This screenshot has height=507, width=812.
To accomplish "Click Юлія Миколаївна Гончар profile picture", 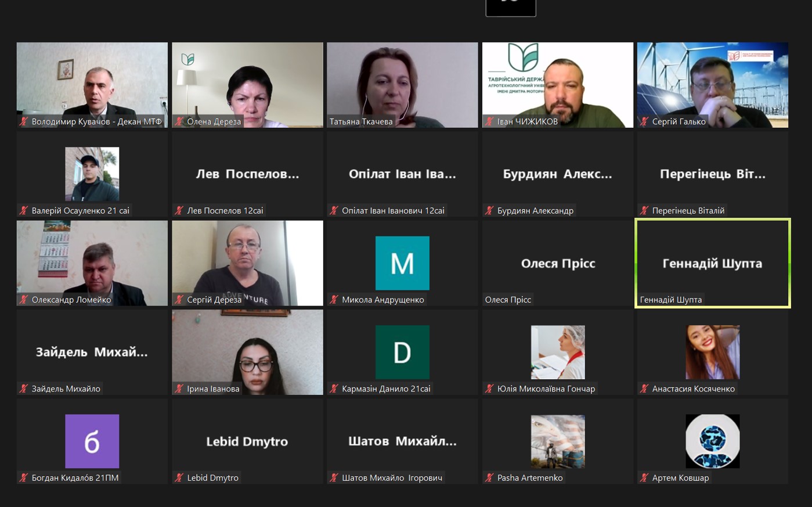I will [x=558, y=352].
